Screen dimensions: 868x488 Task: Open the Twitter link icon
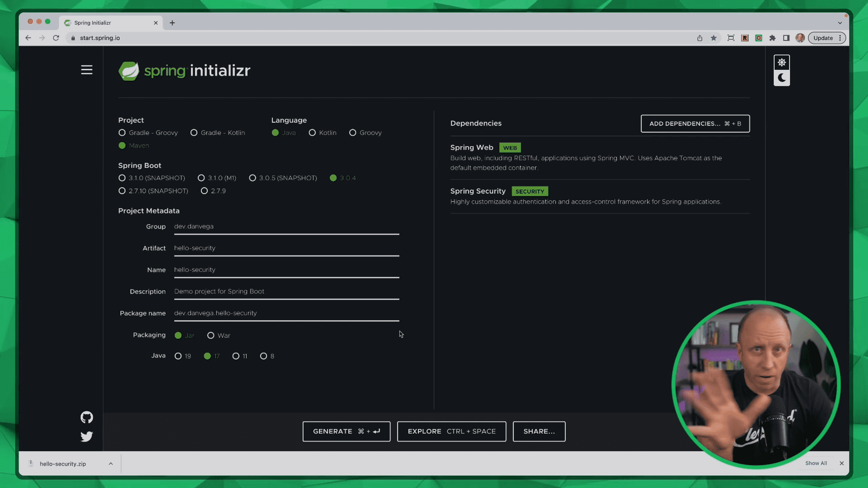pyautogui.click(x=86, y=436)
